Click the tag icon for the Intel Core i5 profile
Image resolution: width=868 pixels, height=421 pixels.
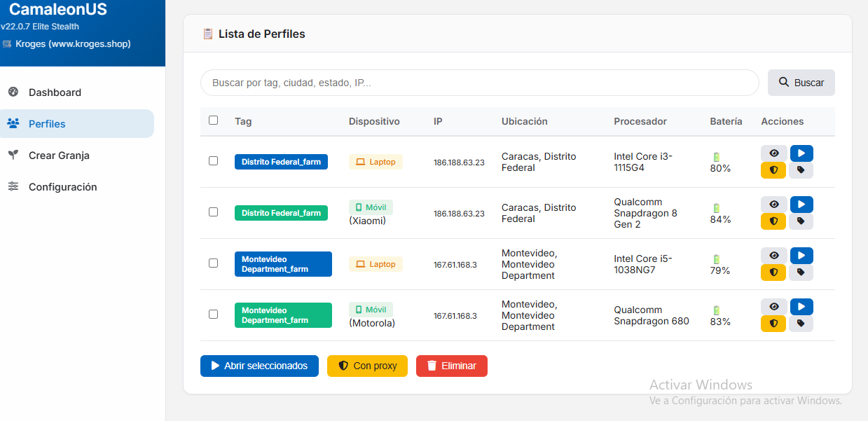pos(801,272)
